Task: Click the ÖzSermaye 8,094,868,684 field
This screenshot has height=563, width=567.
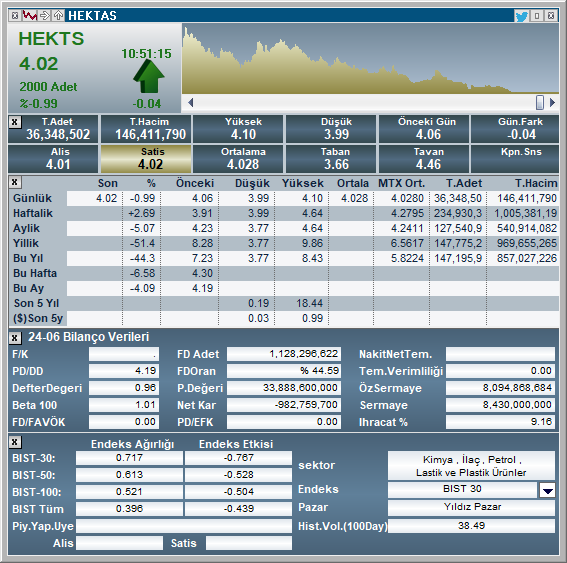Action: (500, 388)
